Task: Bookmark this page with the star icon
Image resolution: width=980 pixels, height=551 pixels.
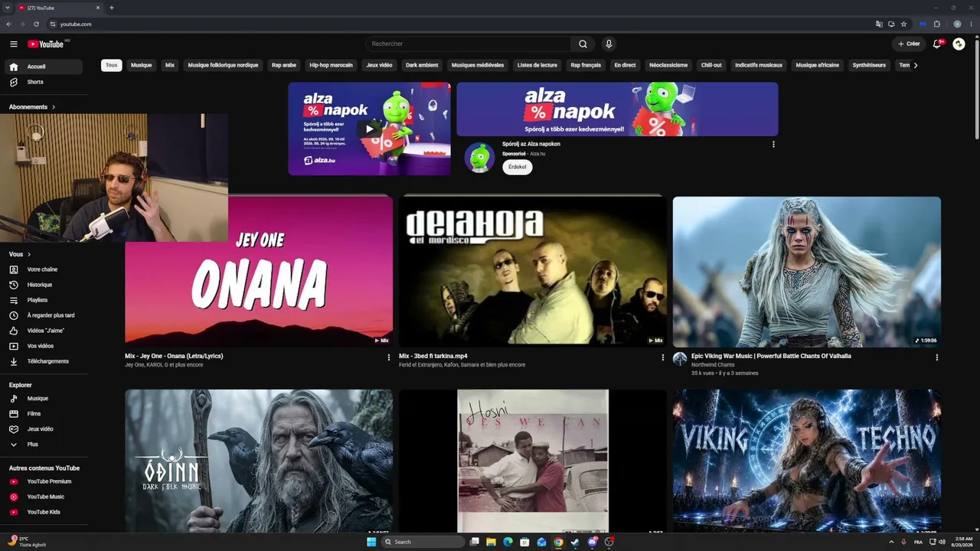Action: (x=903, y=24)
